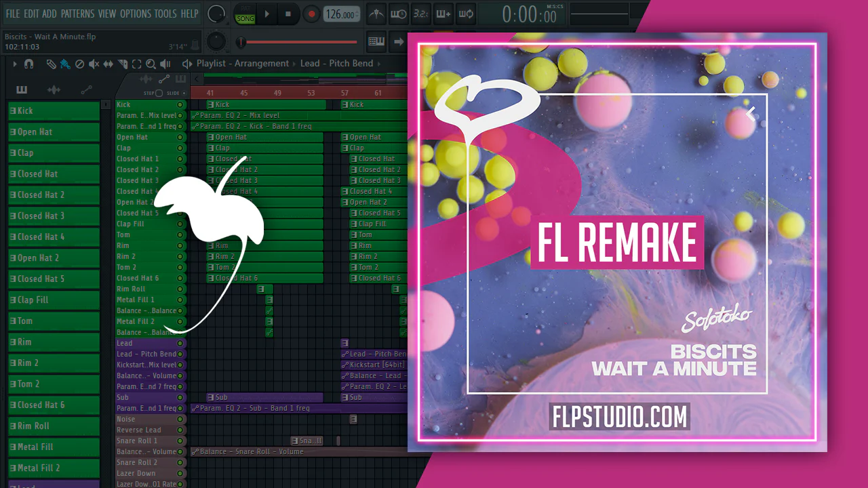This screenshot has height=488, width=868.
Task: Enable the blend recording icon
Action: point(443,14)
